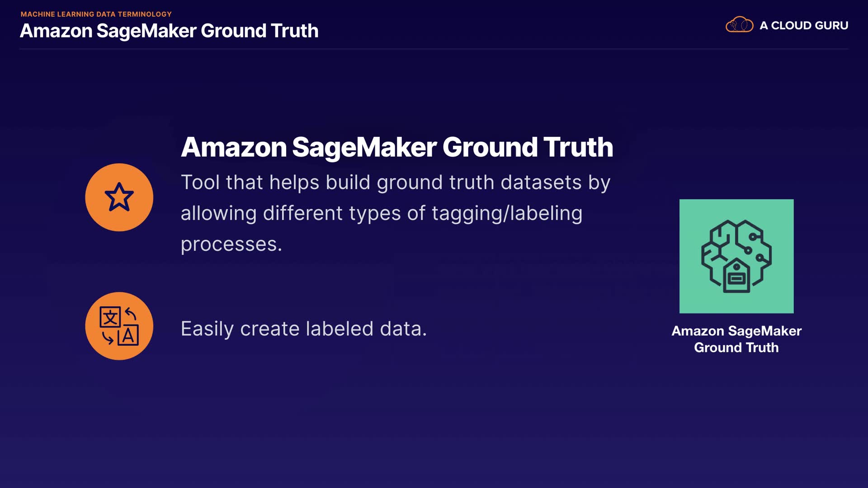This screenshot has height=488, width=868.
Task: Click the top-left slide title text
Action: coord(169,31)
